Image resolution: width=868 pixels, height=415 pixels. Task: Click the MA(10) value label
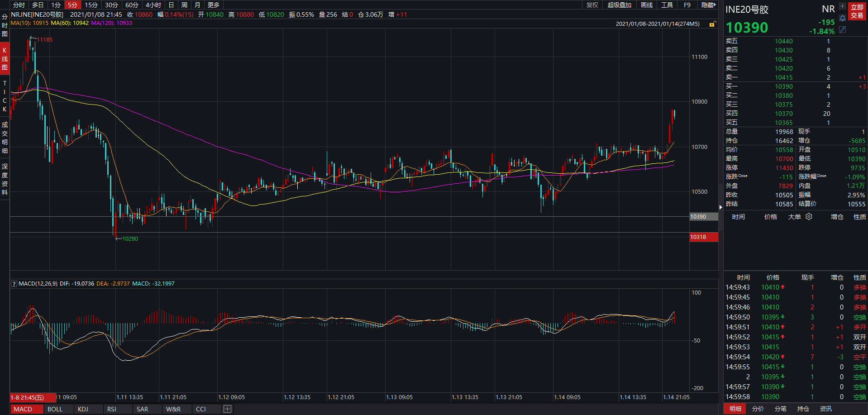coord(29,23)
